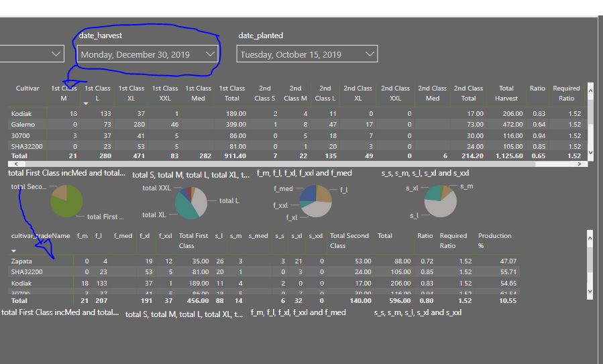Sort top table by Required Ratio header
Viewport: 603px width, 364px height.
click(566, 93)
